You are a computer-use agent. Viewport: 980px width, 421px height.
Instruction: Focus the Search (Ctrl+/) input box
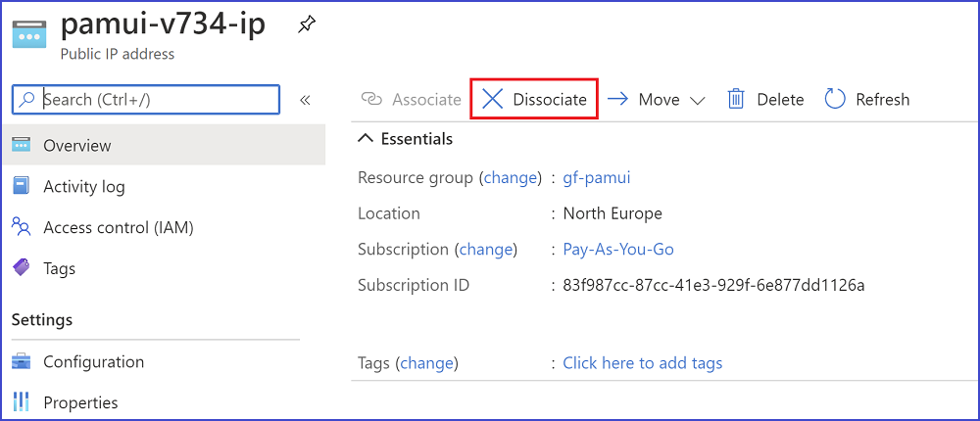pos(146,100)
